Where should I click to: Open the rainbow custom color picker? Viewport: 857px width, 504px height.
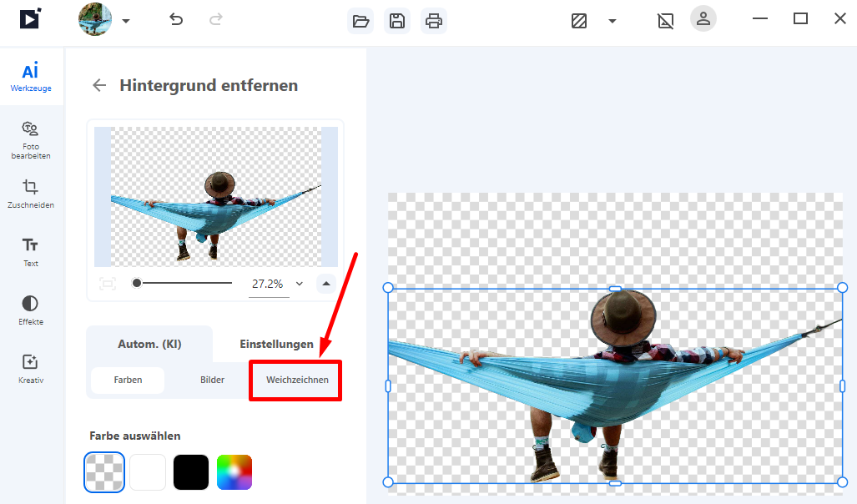click(x=234, y=472)
